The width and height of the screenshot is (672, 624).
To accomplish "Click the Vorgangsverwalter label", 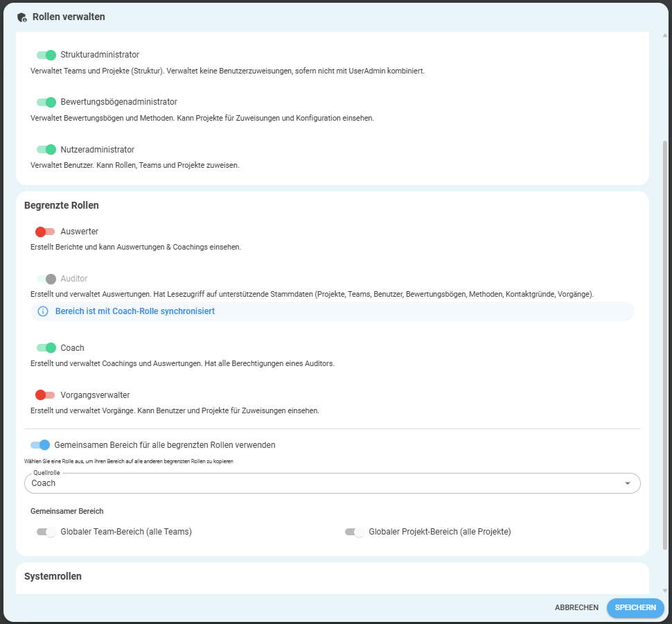I will pos(95,395).
